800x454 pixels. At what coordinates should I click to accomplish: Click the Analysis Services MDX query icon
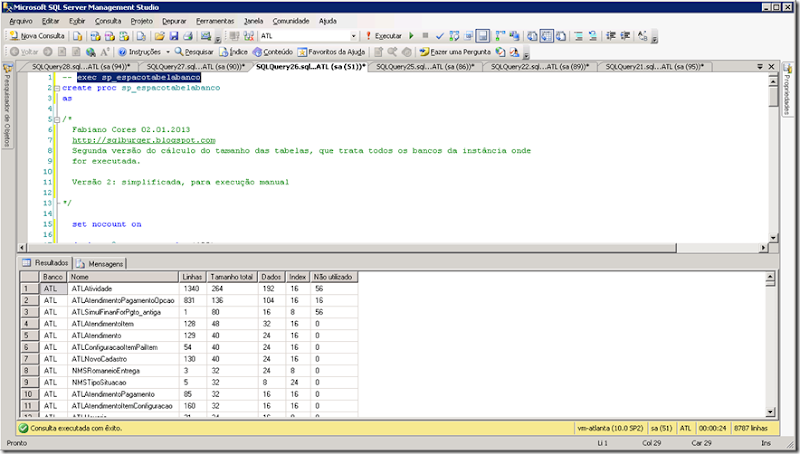(x=95, y=36)
